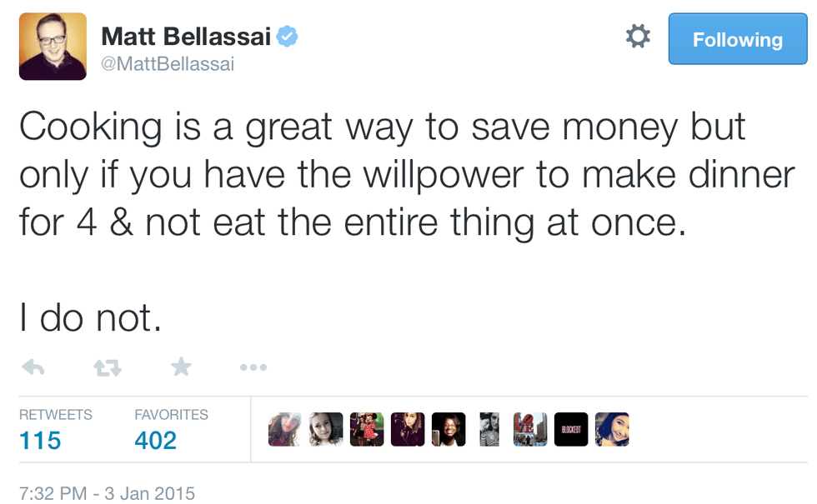
Task: Open Matt Bellassai's profile picture
Action: pyautogui.click(x=53, y=47)
